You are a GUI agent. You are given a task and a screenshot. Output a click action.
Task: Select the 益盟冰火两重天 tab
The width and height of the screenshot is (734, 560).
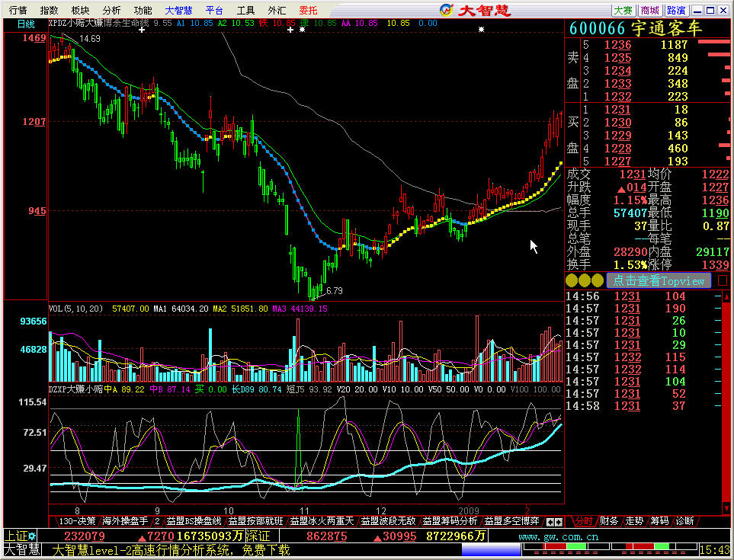click(322, 520)
